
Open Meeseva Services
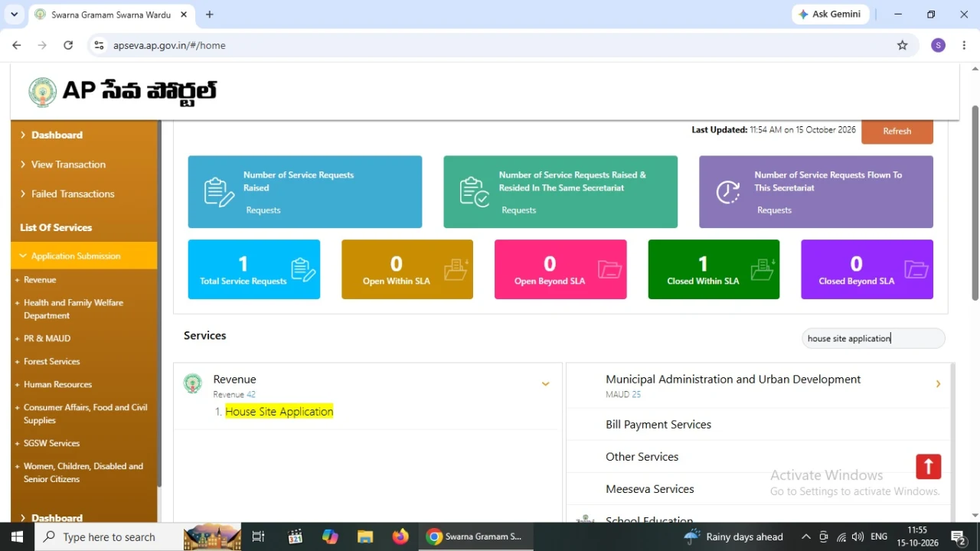click(x=650, y=489)
